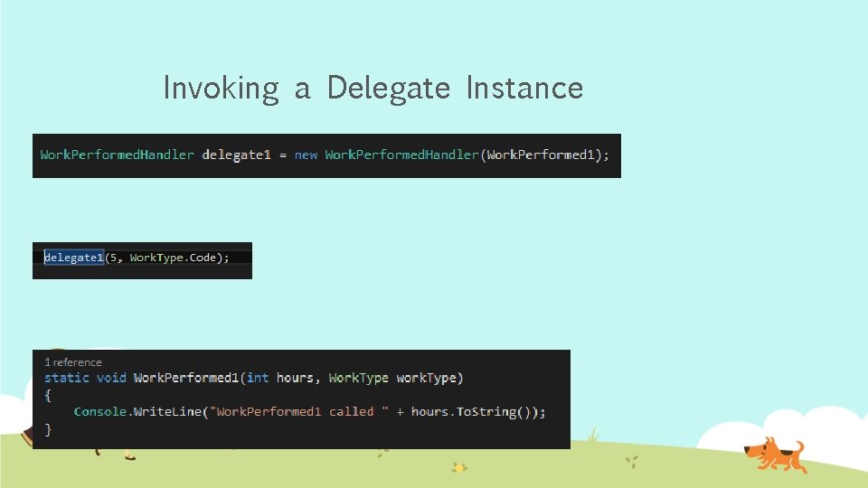The height and width of the screenshot is (488, 868).
Task: Click 'WorkType workType' parameter in the method signature
Action: (393, 378)
